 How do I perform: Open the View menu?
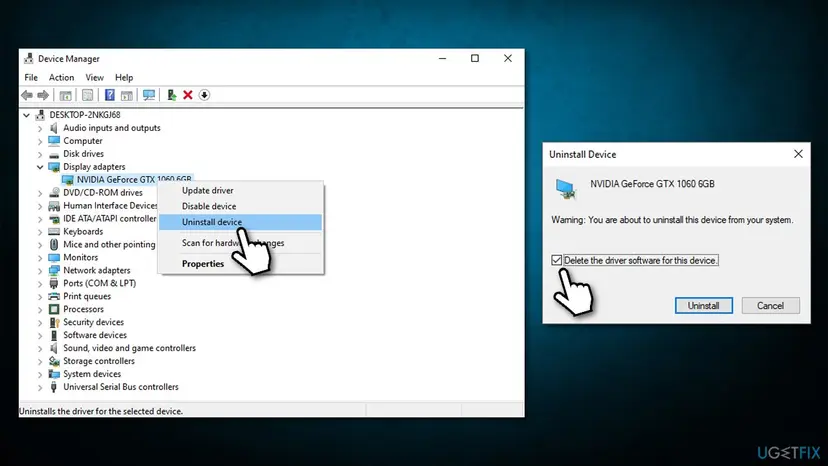[x=95, y=78]
